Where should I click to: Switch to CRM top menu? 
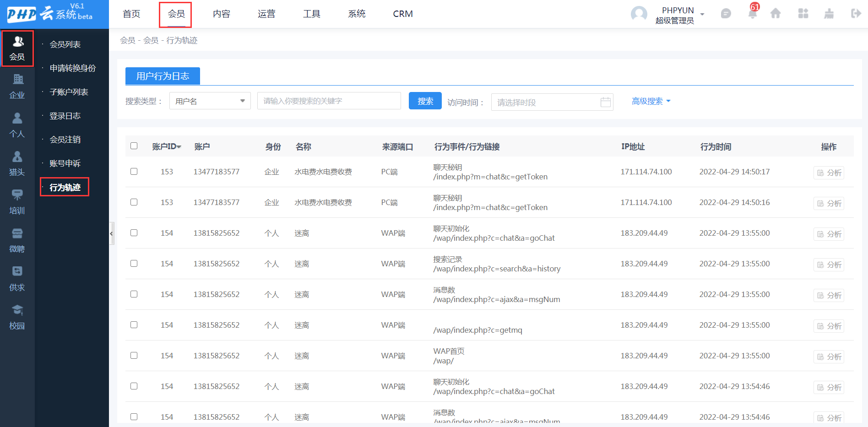coord(403,14)
